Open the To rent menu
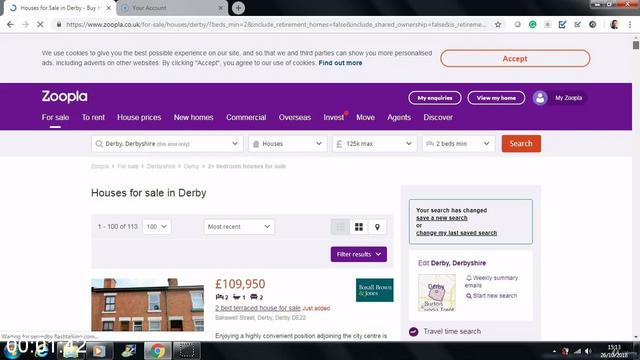This screenshot has height=360, width=640. pos(93,118)
